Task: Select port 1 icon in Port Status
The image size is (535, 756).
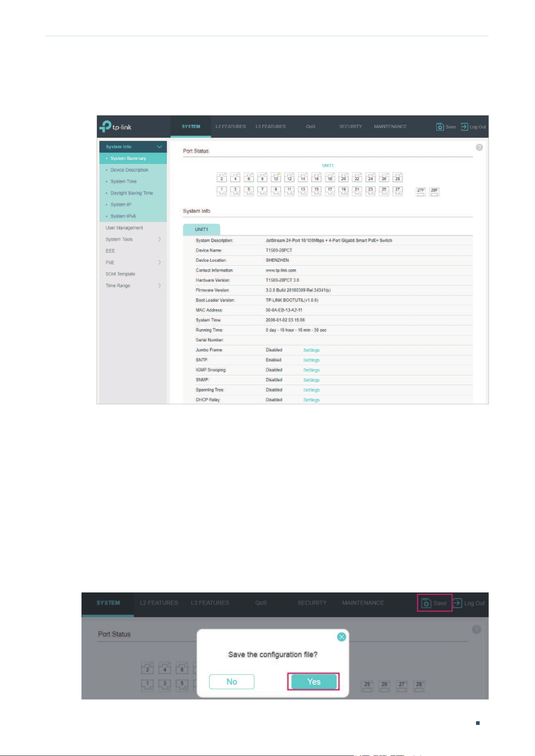Action: pyautogui.click(x=221, y=191)
